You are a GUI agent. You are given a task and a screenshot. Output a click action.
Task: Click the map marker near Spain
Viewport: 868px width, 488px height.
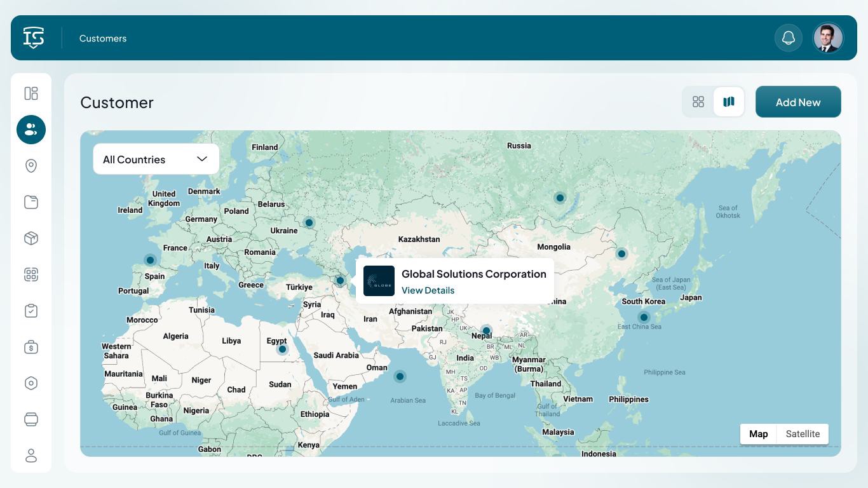point(150,260)
